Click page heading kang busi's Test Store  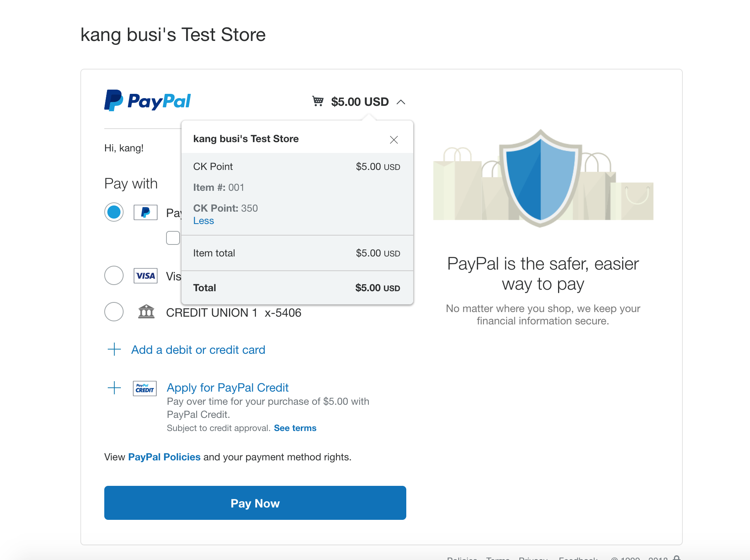173,35
